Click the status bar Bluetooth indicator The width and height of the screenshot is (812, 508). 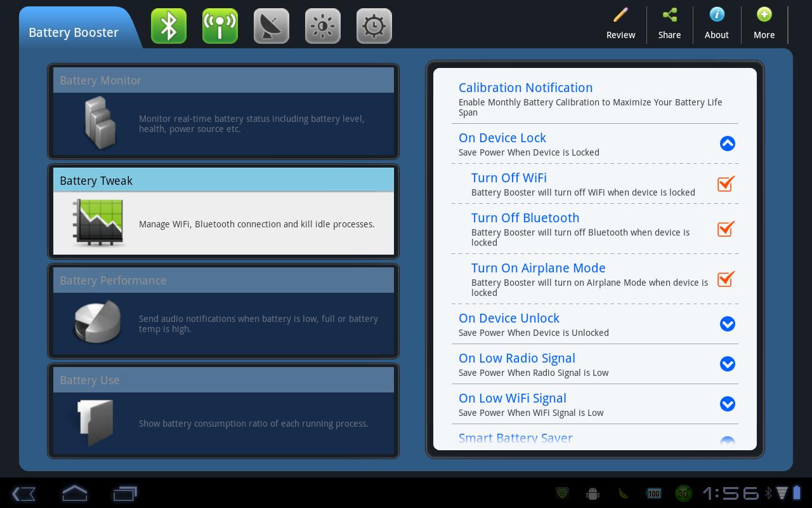[x=768, y=493]
